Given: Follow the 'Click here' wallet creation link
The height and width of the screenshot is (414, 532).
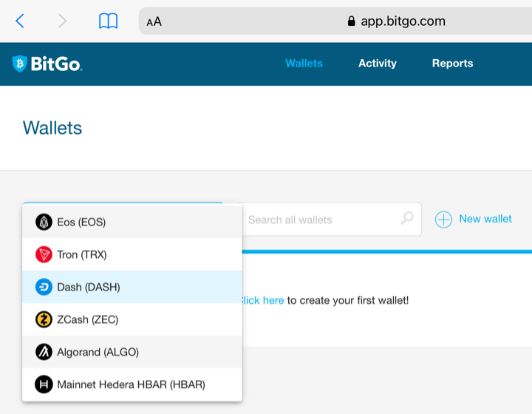Looking at the screenshot, I should click(262, 300).
